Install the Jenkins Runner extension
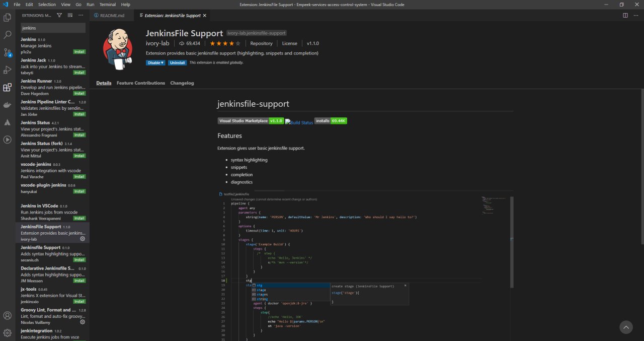644x341 pixels. point(79,93)
